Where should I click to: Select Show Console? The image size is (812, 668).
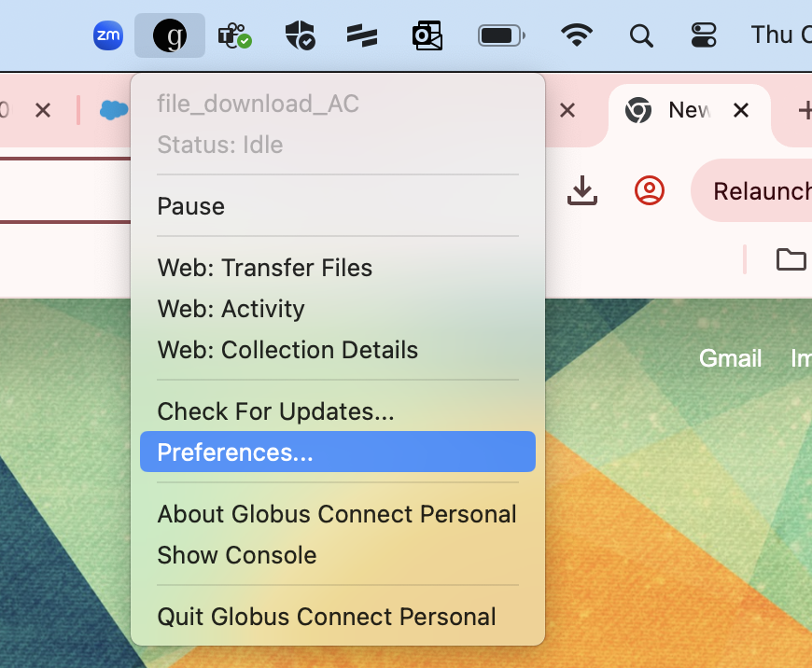pyautogui.click(x=338, y=554)
